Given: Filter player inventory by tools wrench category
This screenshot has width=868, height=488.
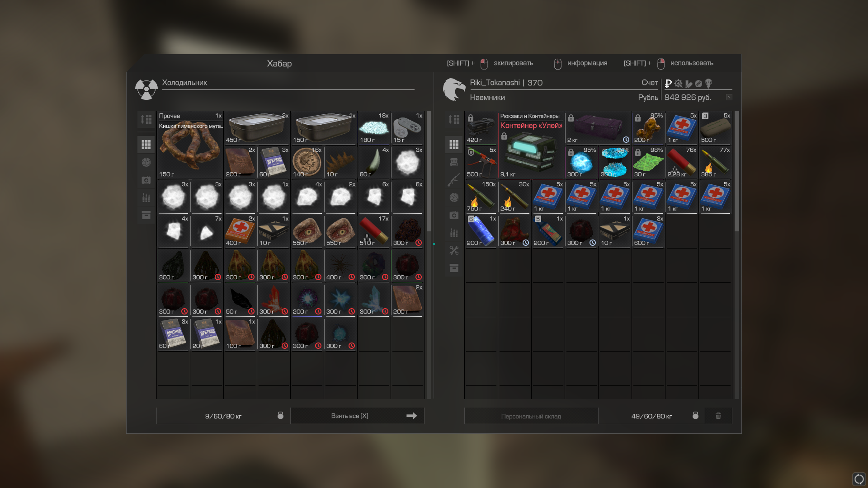Looking at the screenshot, I should point(454,250).
